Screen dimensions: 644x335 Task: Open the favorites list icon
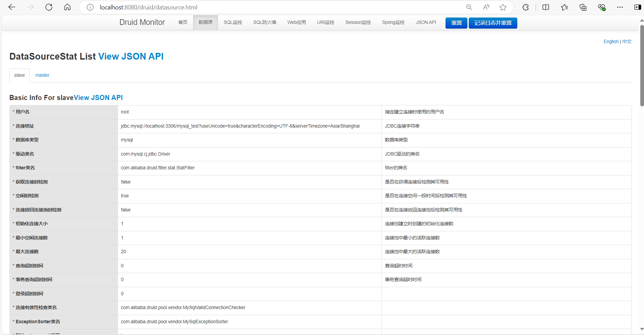pyautogui.click(x=564, y=7)
